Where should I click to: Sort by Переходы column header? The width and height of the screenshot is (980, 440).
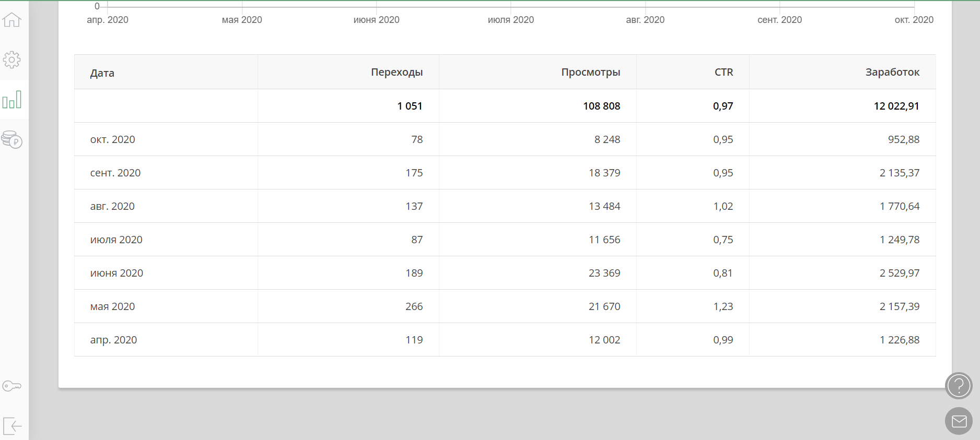396,72
